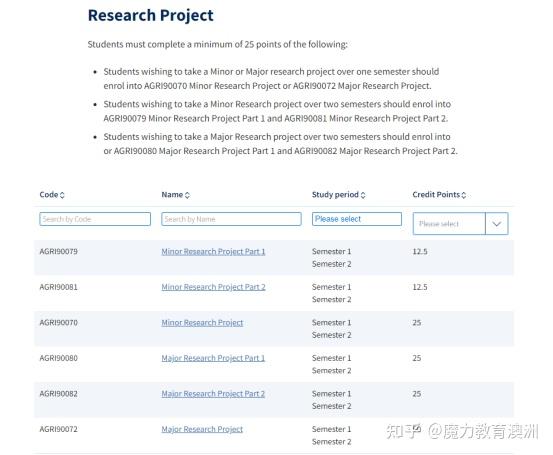The width and height of the screenshot is (553, 455).
Task: Open Minor Research Project Part 2 link
Action: click(213, 287)
